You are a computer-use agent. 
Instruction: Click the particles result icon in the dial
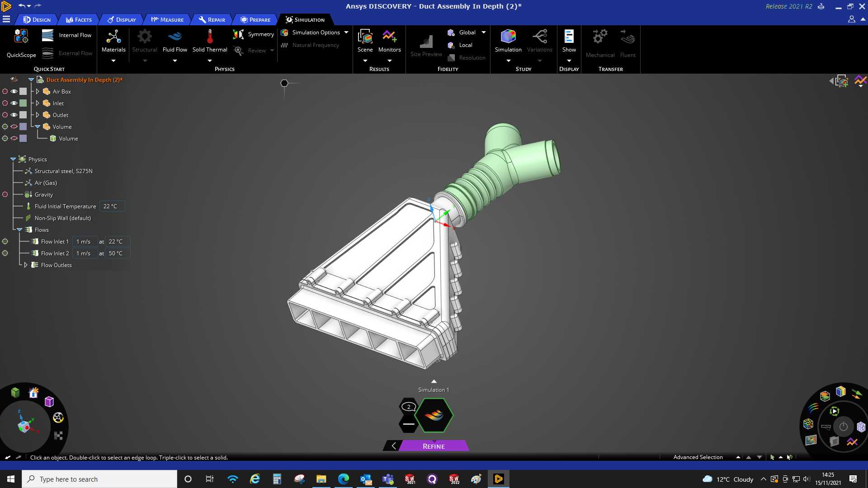(x=808, y=424)
